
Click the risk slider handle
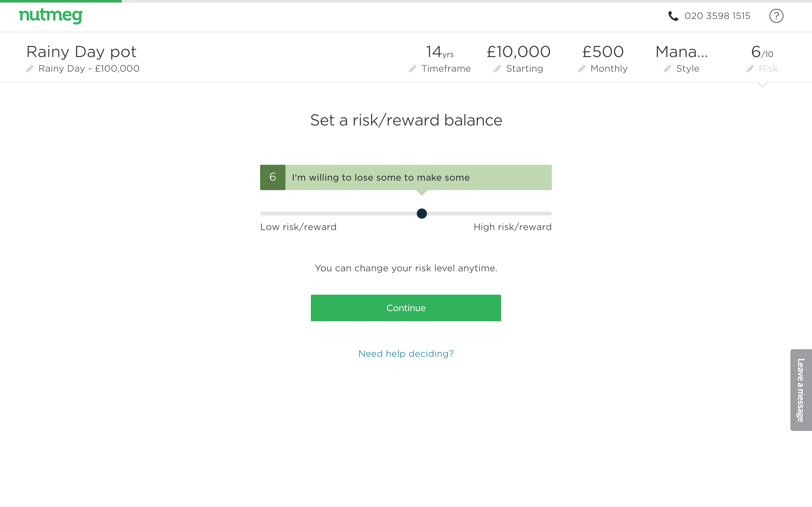pyautogui.click(x=422, y=214)
